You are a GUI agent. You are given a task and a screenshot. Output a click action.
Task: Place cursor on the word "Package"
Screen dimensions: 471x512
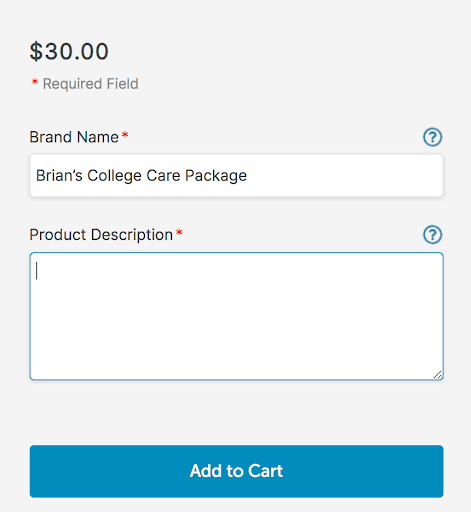216,176
